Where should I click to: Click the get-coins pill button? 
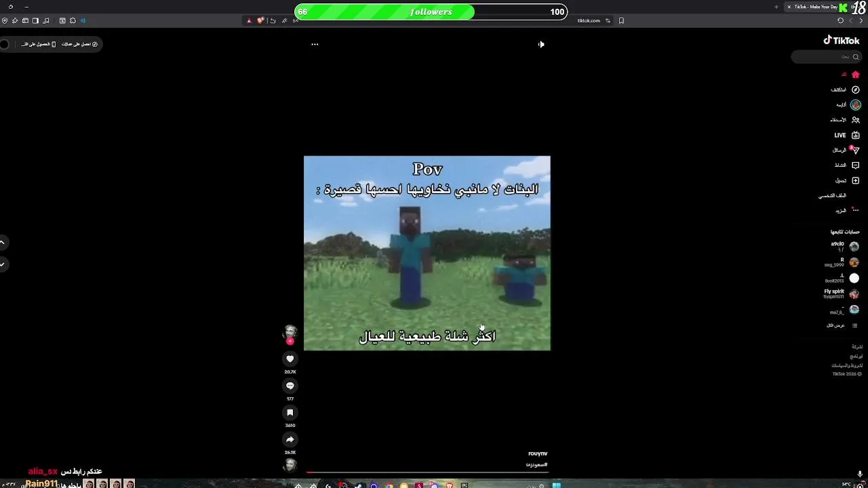point(80,44)
